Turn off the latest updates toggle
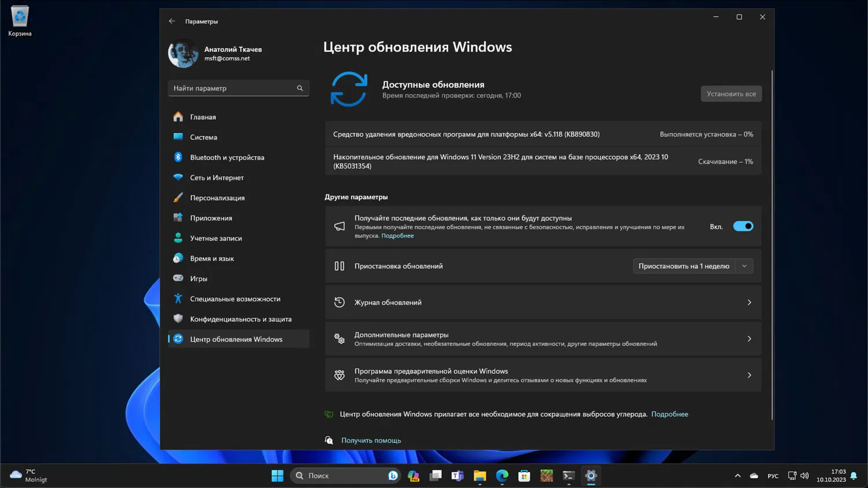This screenshot has width=868, height=488. coord(743,226)
